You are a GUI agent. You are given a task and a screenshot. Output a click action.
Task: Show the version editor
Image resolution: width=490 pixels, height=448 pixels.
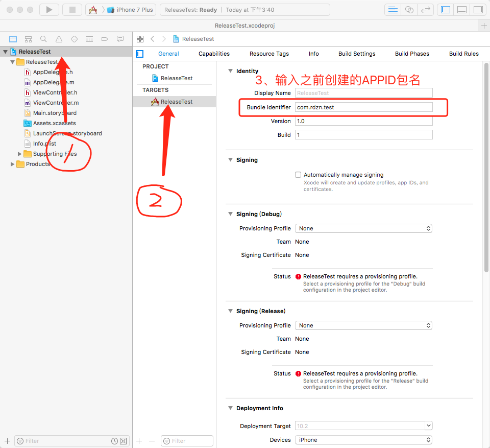426,10
